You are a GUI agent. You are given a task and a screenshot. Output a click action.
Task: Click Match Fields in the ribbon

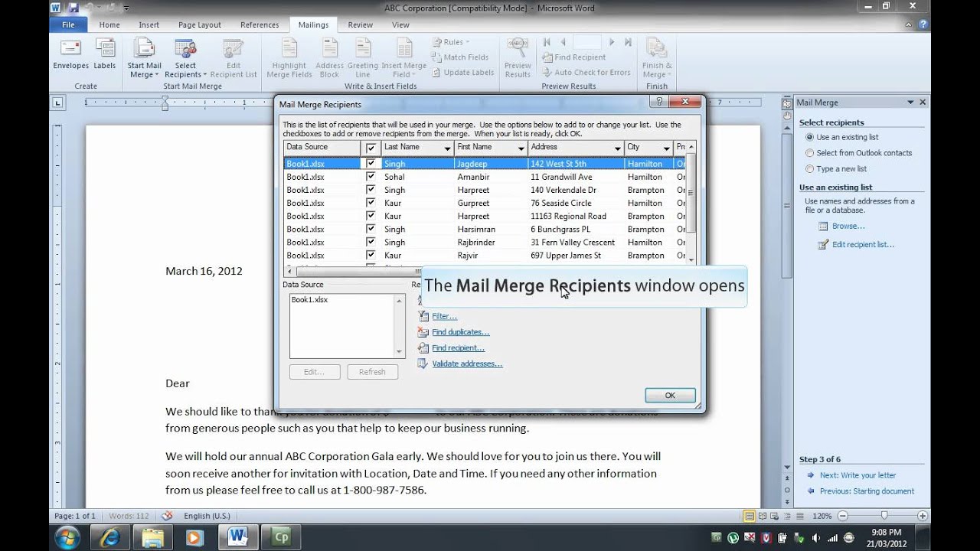pyautogui.click(x=459, y=57)
